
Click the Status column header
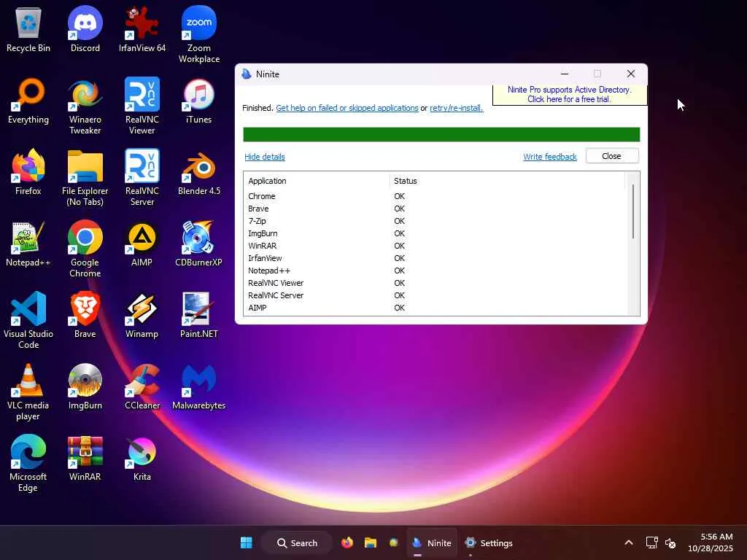tap(508, 181)
